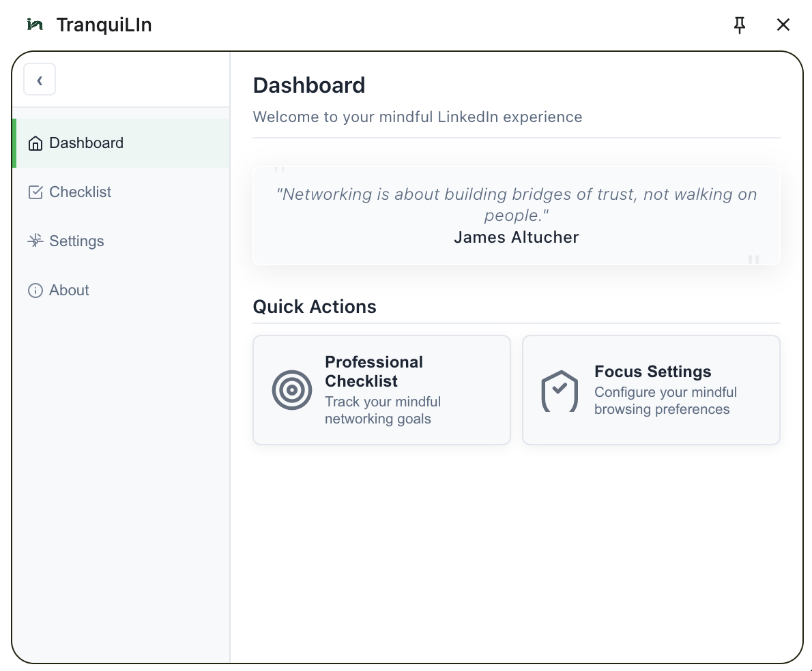Click the networking quote text

tap(516, 205)
